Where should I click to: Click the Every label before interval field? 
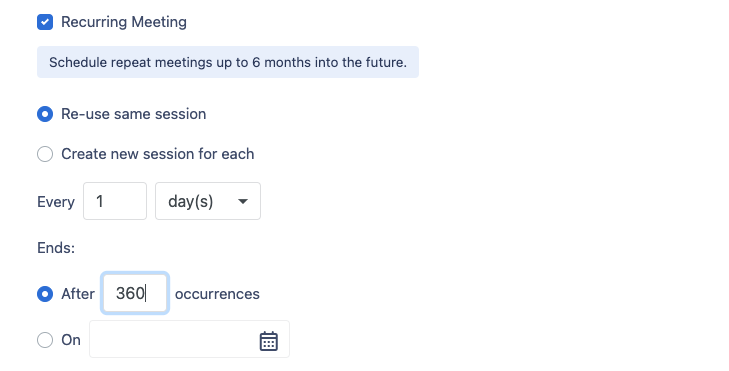(56, 202)
